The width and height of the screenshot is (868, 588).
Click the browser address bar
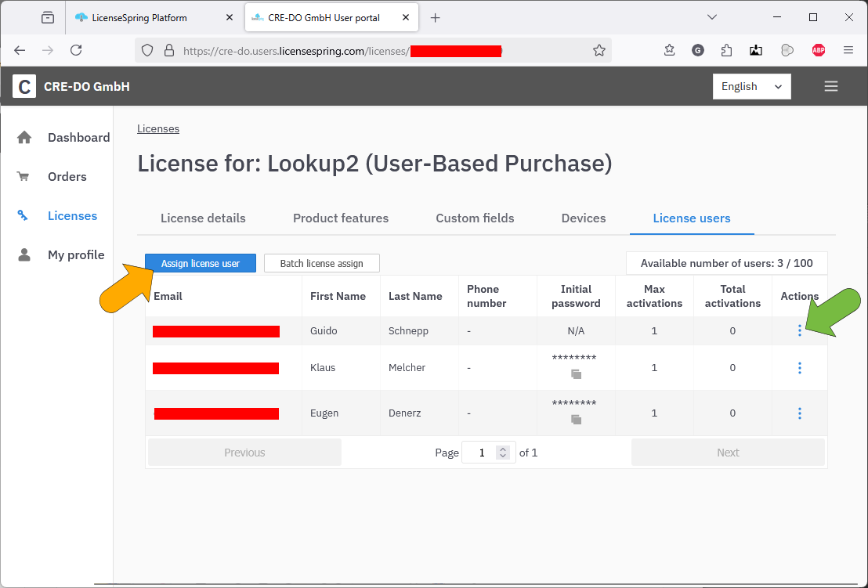374,50
